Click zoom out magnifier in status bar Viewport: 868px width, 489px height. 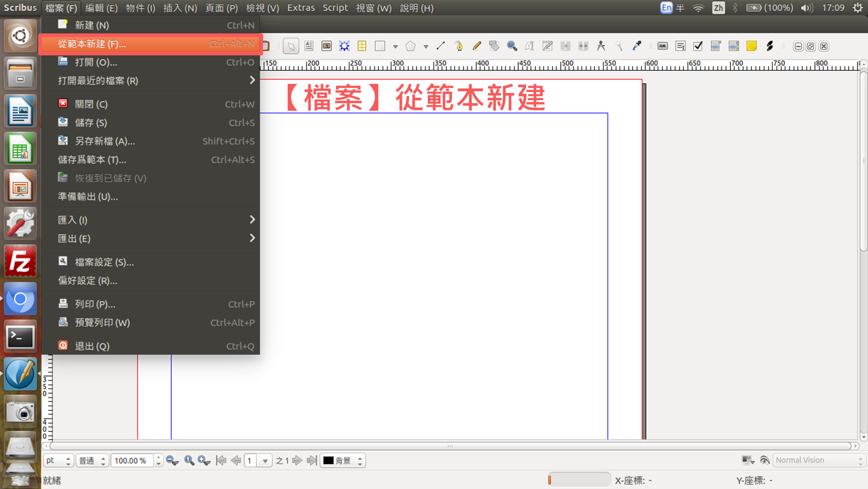(172, 460)
